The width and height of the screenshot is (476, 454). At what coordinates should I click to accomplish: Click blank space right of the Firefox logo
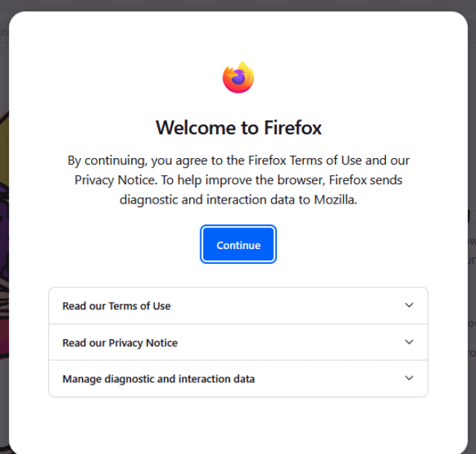click(335, 78)
